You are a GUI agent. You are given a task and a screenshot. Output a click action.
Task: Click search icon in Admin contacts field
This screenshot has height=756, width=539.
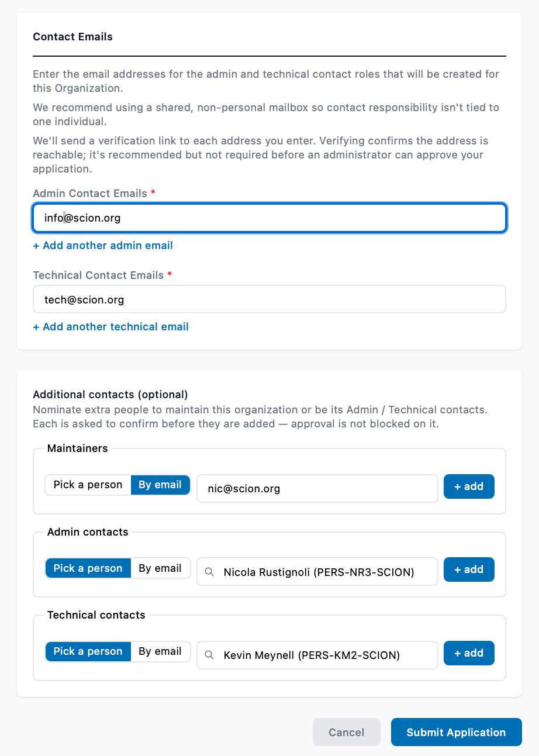pyautogui.click(x=209, y=572)
